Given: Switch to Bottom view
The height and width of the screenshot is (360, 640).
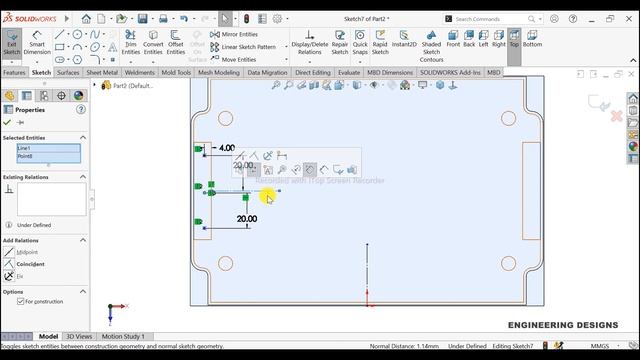Looking at the screenshot, I should click(x=532, y=39).
